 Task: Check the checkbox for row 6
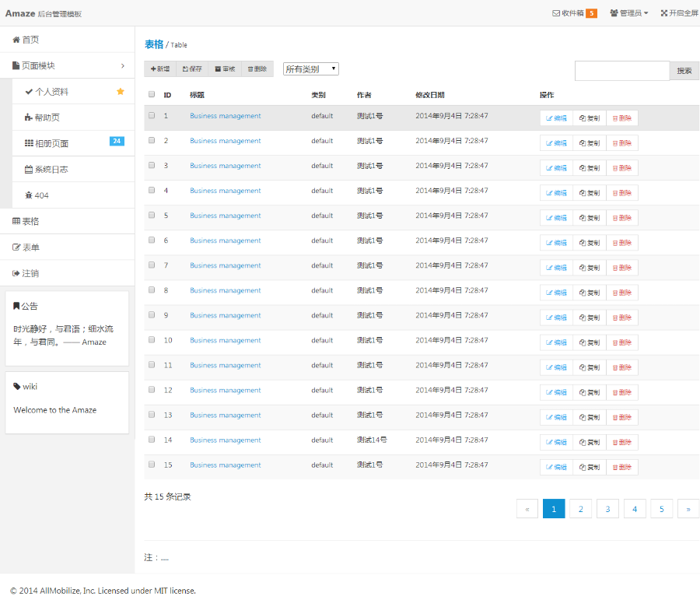click(x=152, y=240)
